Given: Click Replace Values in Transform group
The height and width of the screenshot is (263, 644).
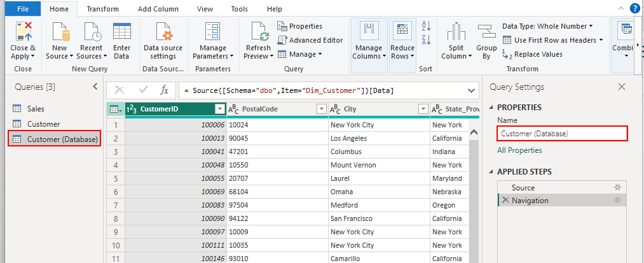Looking at the screenshot, I should 532,54.
